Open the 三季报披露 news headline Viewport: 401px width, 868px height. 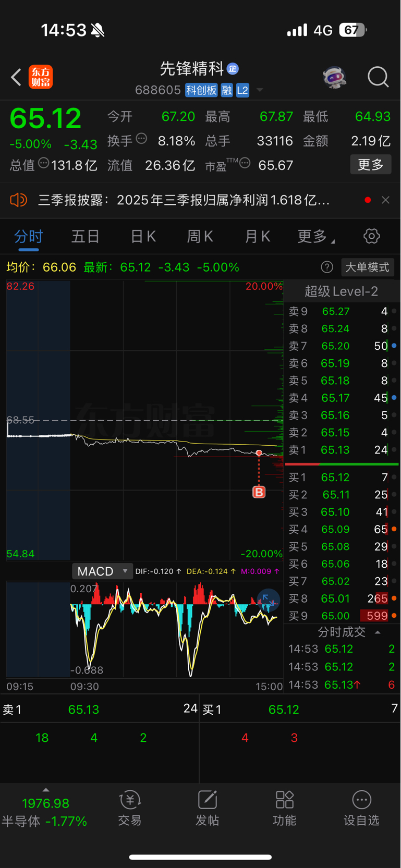[184, 200]
